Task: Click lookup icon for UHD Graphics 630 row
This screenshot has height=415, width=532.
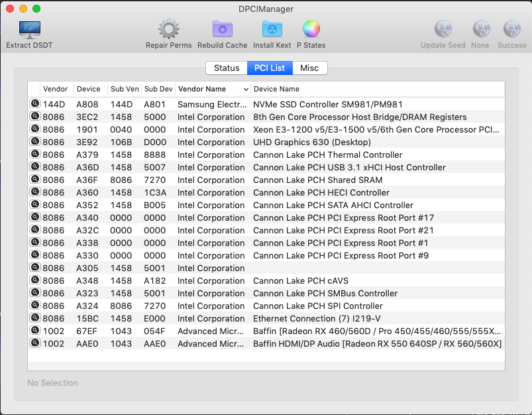Action: [x=35, y=141]
